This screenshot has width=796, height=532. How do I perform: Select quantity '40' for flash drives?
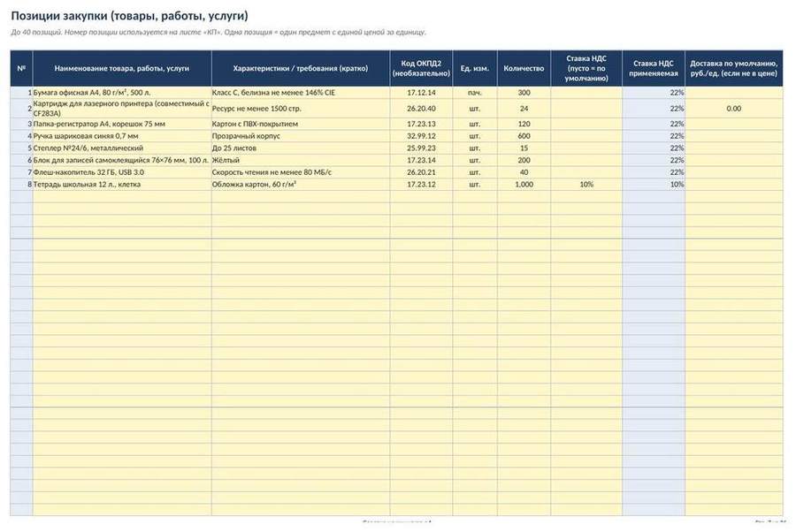[524, 172]
